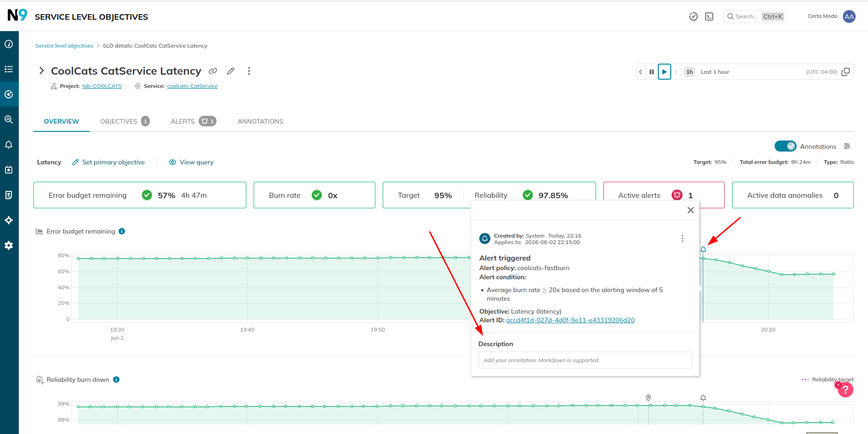Screen dimensions: 868x434
Task: Click the Burn rate card
Action: click(315, 195)
